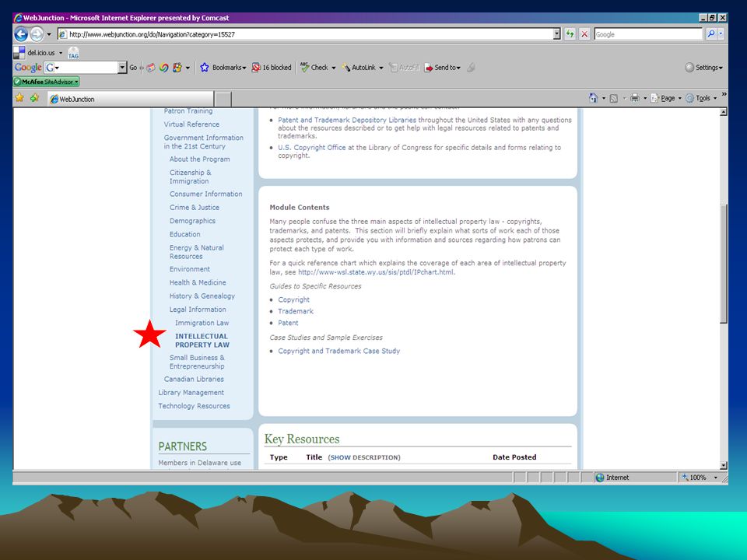747x560 pixels.
Task: Open the Copyright guide link
Action: point(293,299)
